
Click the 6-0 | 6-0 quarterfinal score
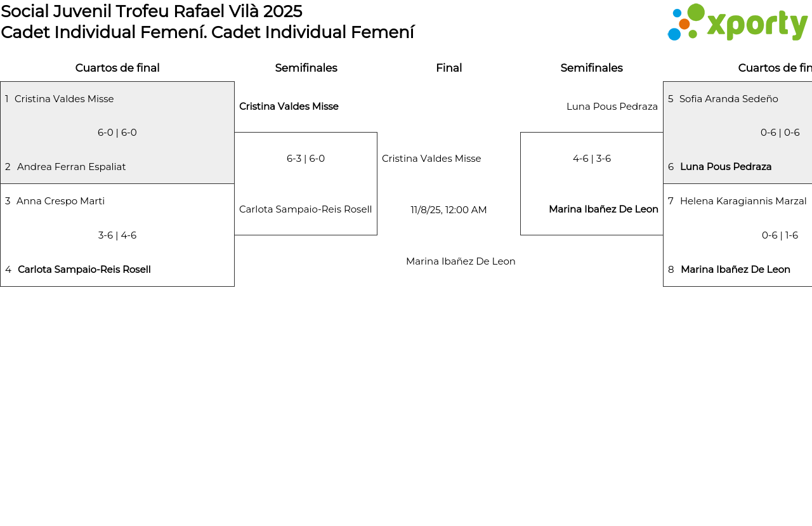tap(117, 133)
